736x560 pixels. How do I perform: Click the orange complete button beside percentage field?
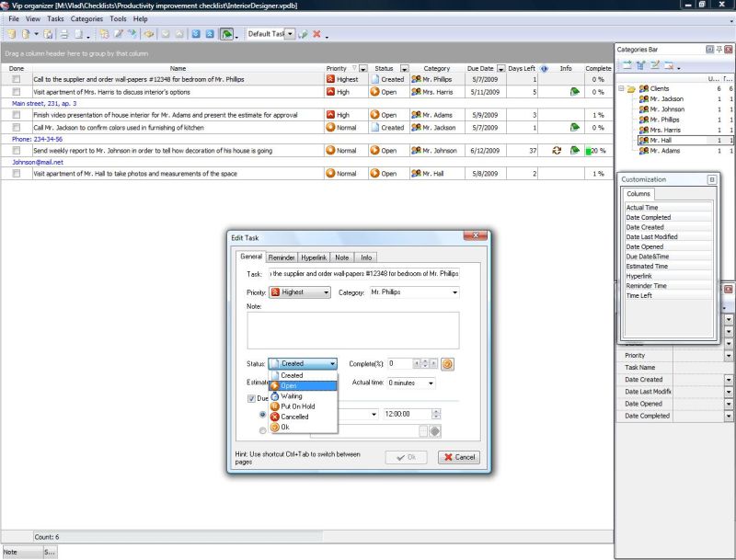point(447,364)
